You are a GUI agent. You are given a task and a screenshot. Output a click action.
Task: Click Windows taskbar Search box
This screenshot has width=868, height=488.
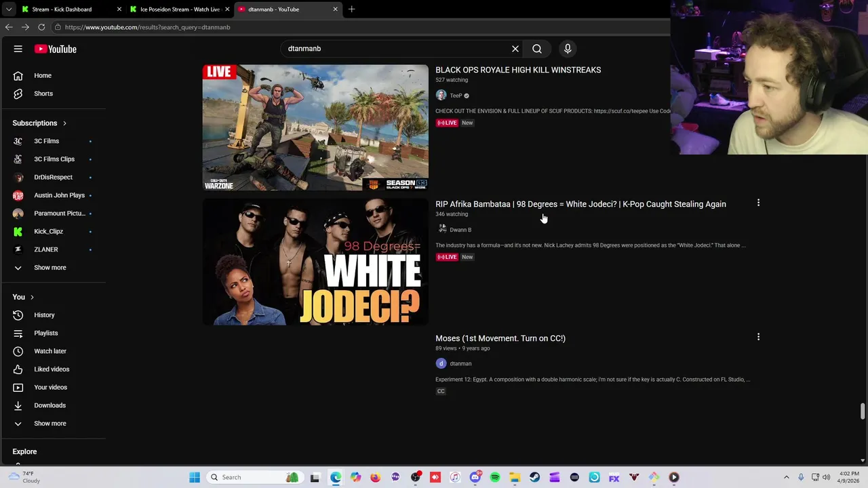pos(254,477)
